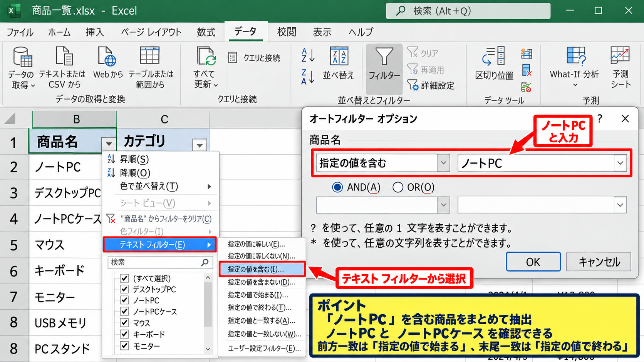Click the Flash Fill icon in データツール
The image size is (644, 362).
pyautogui.click(x=527, y=53)
